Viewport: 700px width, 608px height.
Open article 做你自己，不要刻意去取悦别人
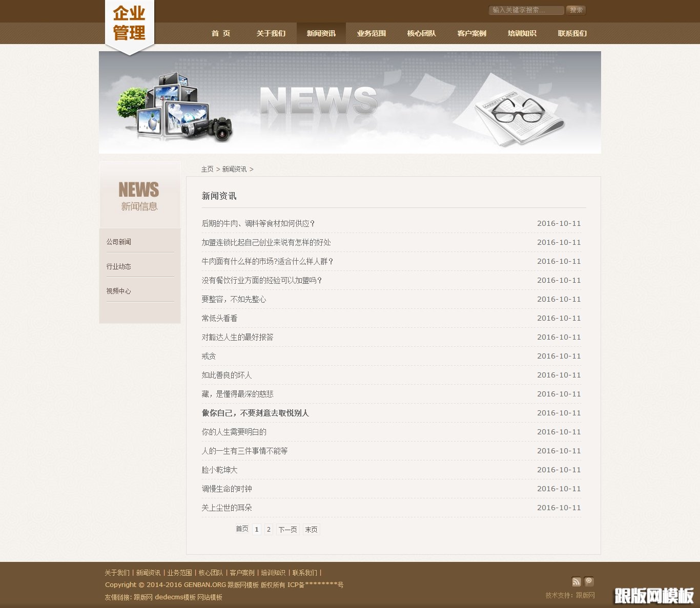256,413
